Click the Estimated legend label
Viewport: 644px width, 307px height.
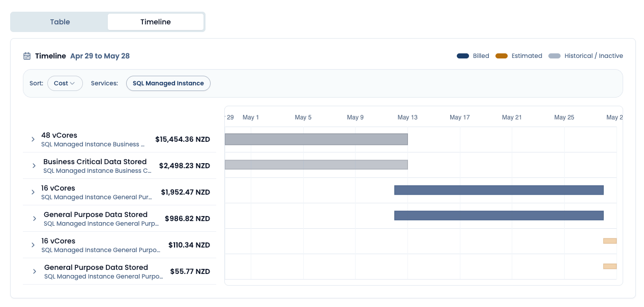pos(527,56)
